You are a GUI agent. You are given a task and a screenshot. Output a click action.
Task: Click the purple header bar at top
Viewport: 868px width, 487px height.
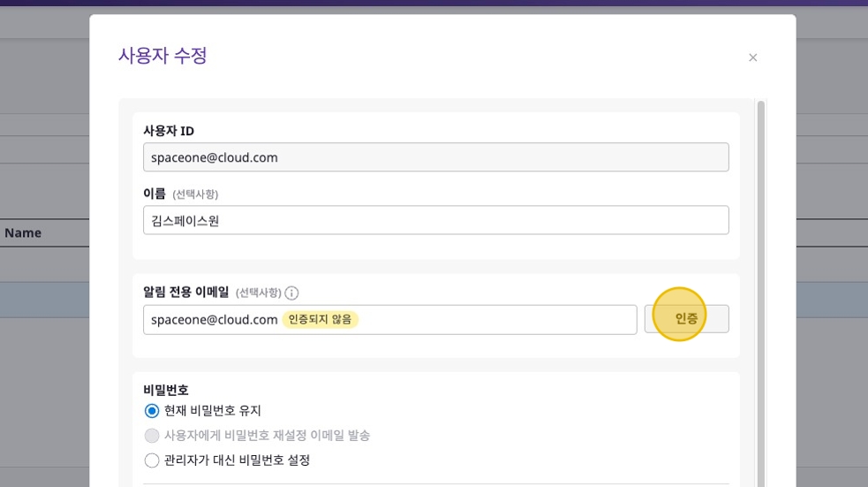coord(434,4)
